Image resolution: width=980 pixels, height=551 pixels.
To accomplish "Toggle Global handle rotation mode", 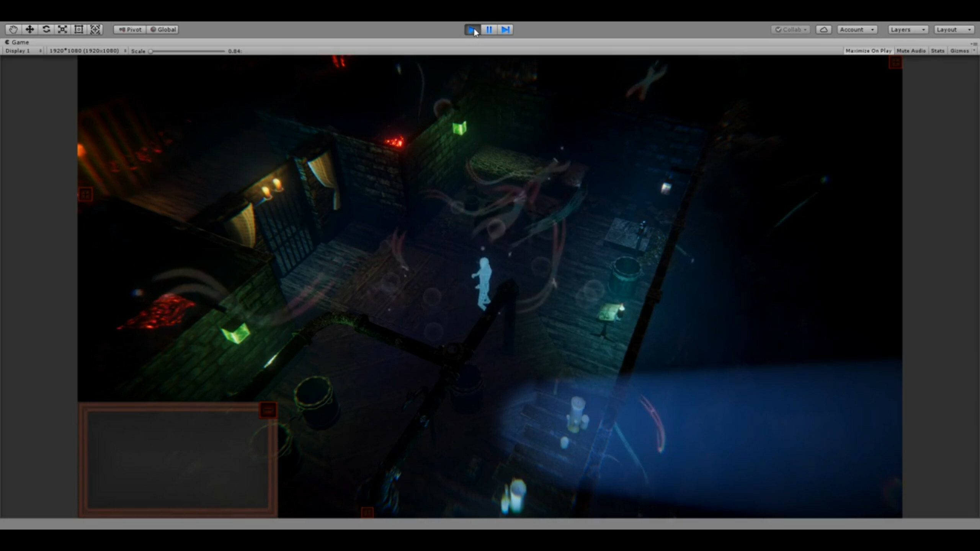I will (163, 29).
